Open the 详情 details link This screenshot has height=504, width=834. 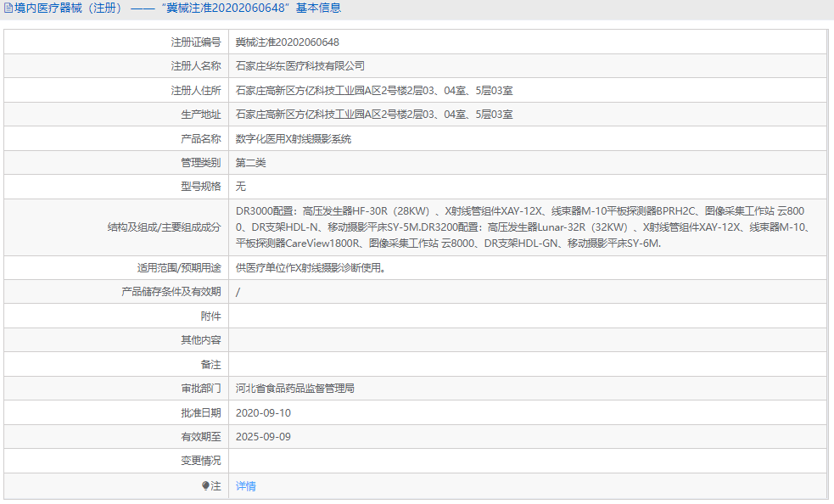(245, 485)
